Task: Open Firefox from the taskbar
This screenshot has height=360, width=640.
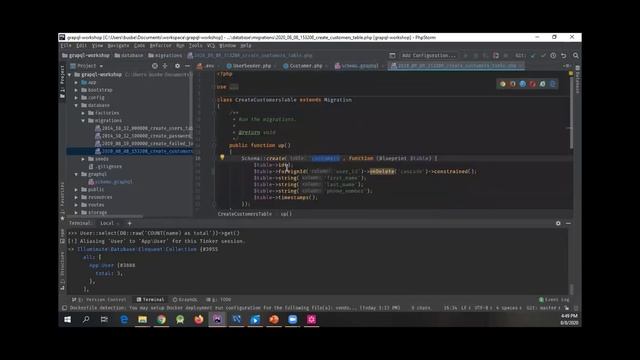Action: (199, 320)
